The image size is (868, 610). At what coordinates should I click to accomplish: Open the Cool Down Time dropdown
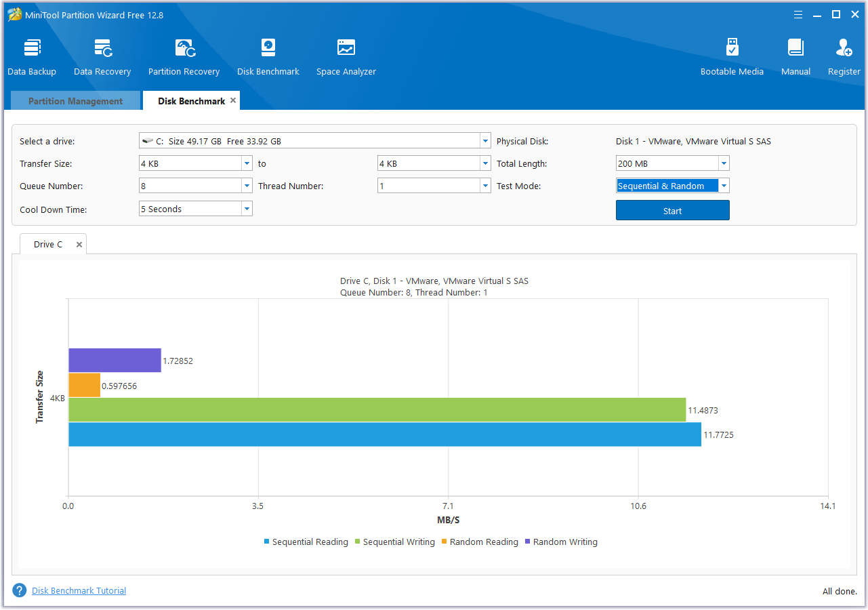click(247, 209)
